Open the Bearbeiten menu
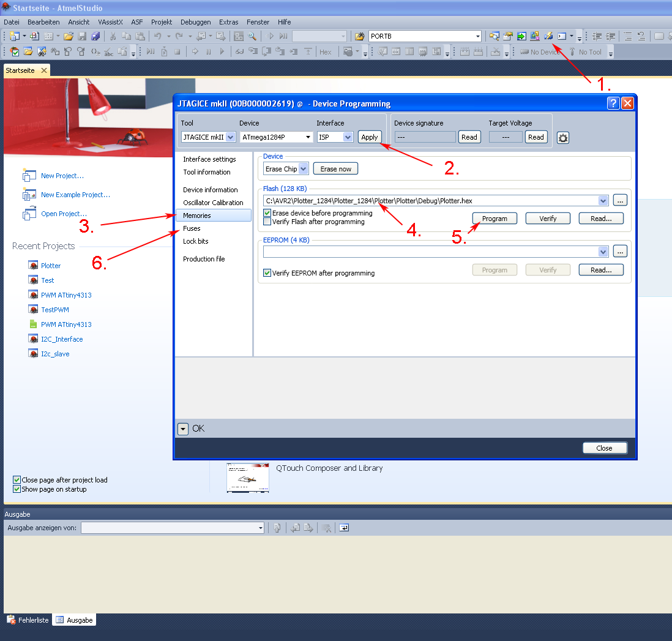This screenshot has height=641, width=672. (x=43, y=22)
